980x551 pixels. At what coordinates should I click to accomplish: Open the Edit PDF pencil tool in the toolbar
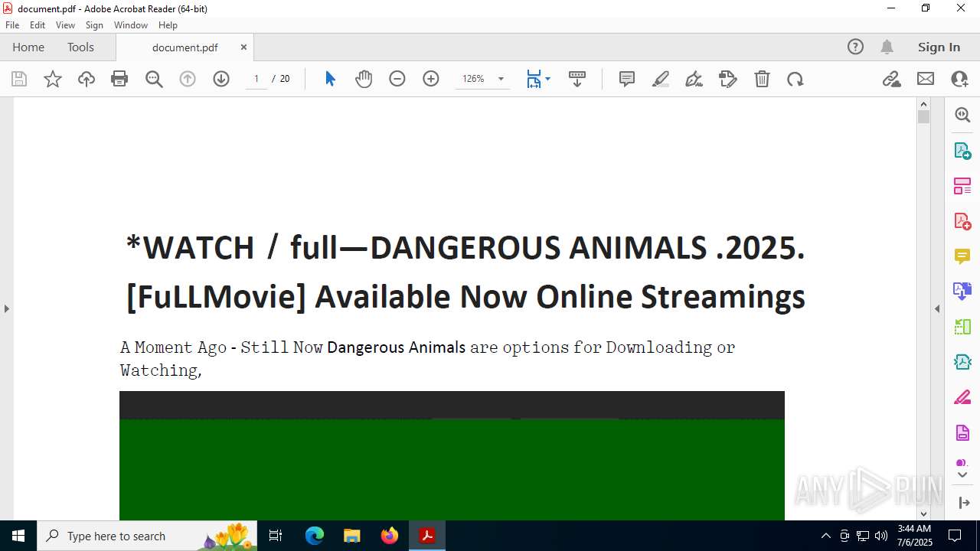point(728,79)
